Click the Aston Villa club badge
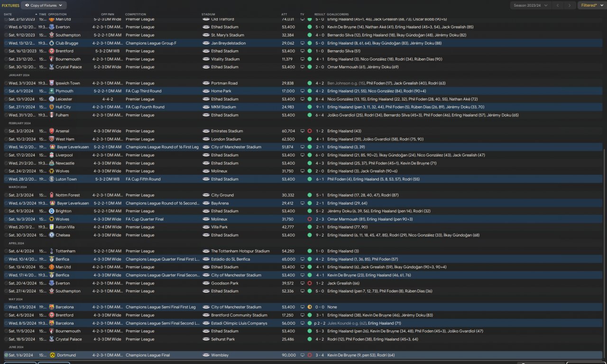 [51, 227]
